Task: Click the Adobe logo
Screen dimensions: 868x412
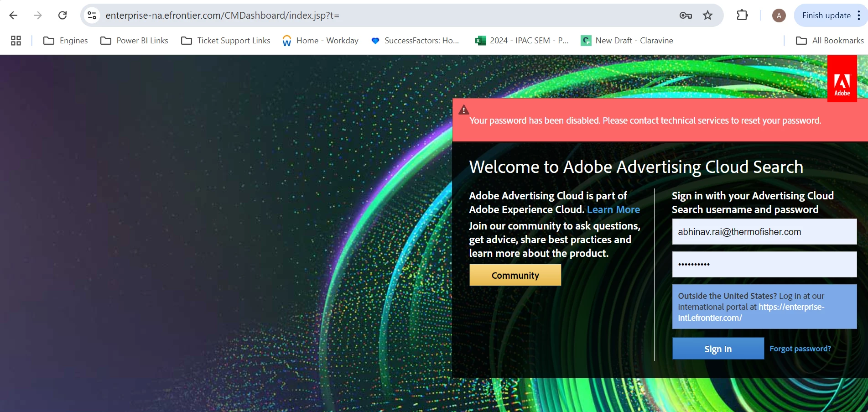Action: click(x=842, y=78)
